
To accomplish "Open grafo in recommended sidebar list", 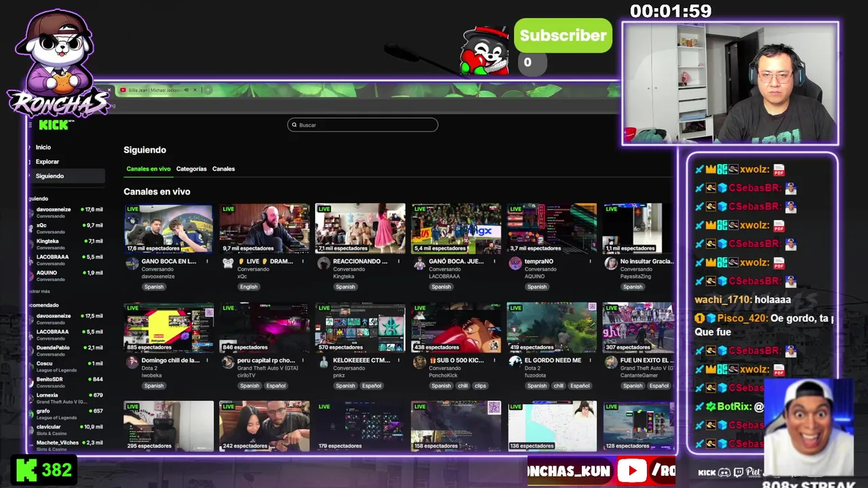I will [66, 413].
